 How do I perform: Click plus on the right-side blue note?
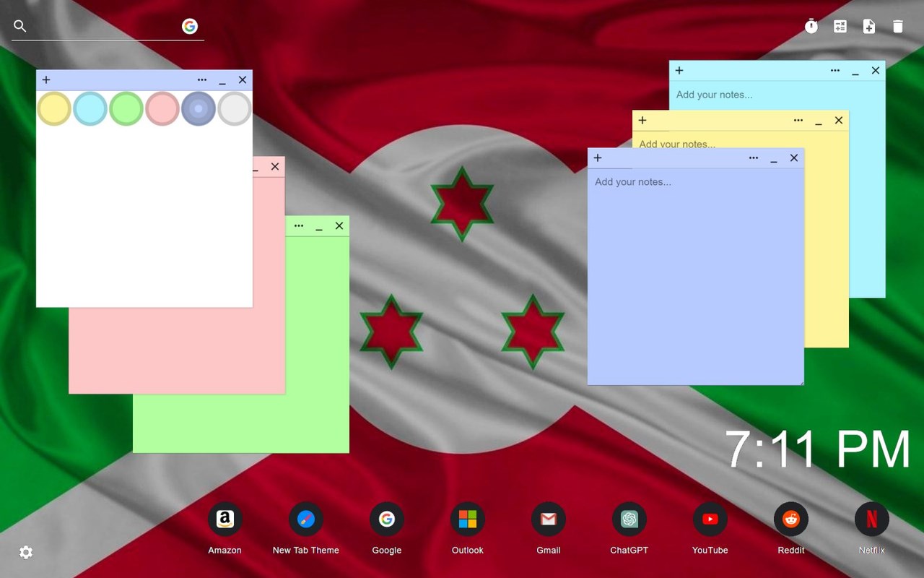coord(598,158)
